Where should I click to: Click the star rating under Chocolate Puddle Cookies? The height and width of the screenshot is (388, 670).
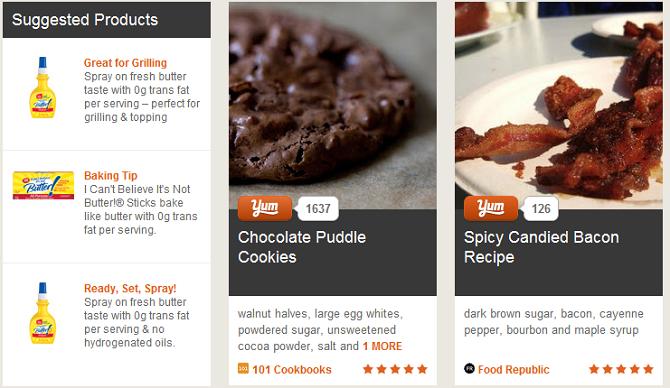pyautogui.click(x=395, y=369)
